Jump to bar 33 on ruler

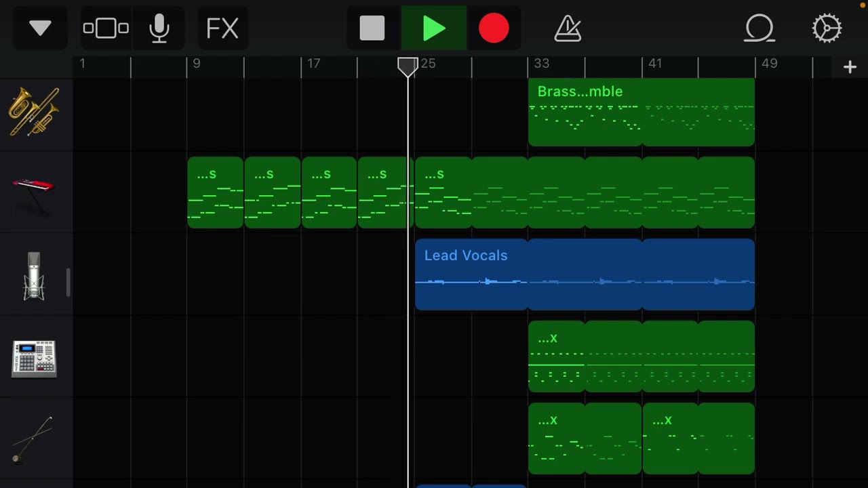point(542,63)
